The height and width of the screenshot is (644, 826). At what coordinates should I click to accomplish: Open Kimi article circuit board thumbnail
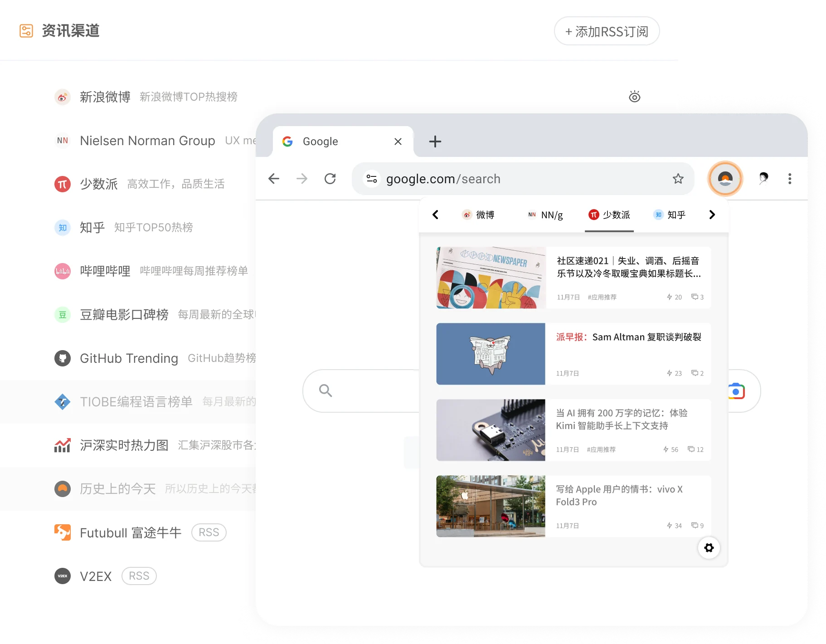tap(491, 430)
